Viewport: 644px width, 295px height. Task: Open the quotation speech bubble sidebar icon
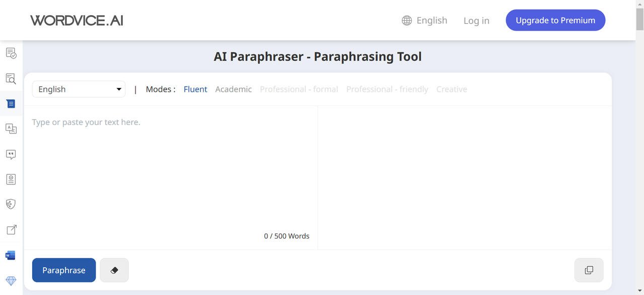pyautogui.click(x=11, y=154)
